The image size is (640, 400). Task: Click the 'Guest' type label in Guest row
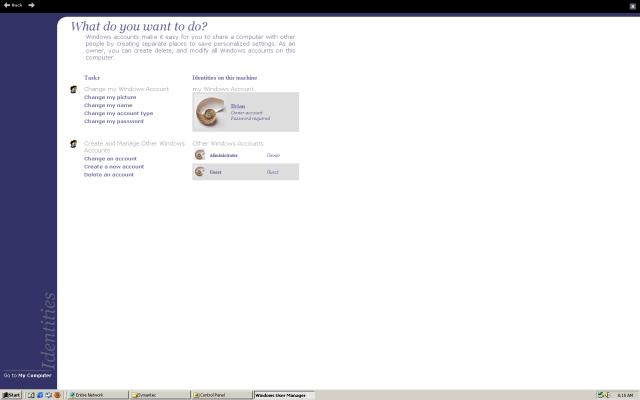pyautogui.click(x=273, y=172)
